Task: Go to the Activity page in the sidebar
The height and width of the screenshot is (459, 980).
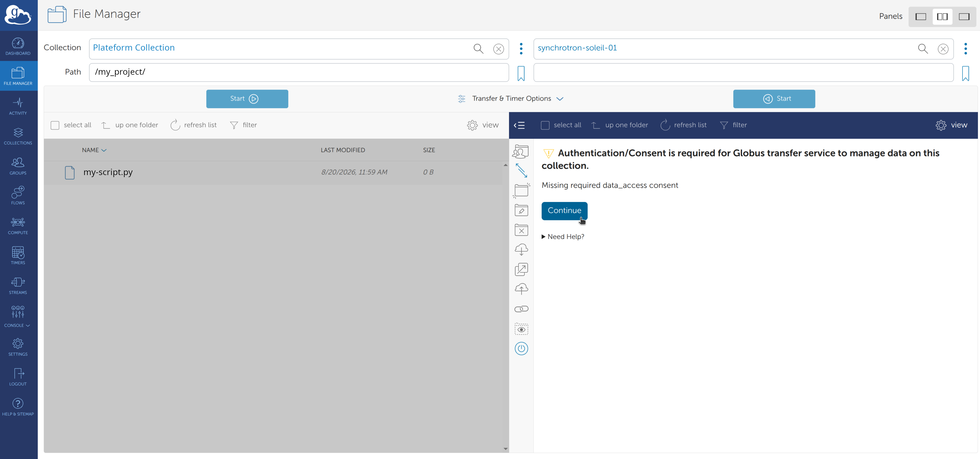Action: pos(18,106)
